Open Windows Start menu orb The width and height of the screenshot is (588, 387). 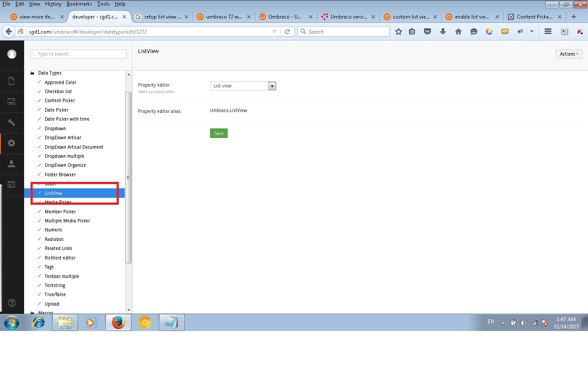[x=12, y=322]
